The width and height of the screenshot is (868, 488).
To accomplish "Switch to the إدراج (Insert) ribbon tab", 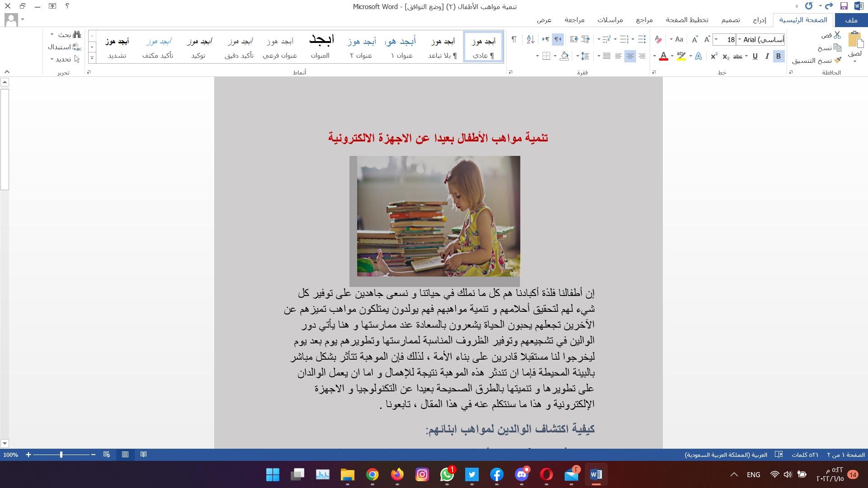I will pyautogui.click(x=760, y=20).
